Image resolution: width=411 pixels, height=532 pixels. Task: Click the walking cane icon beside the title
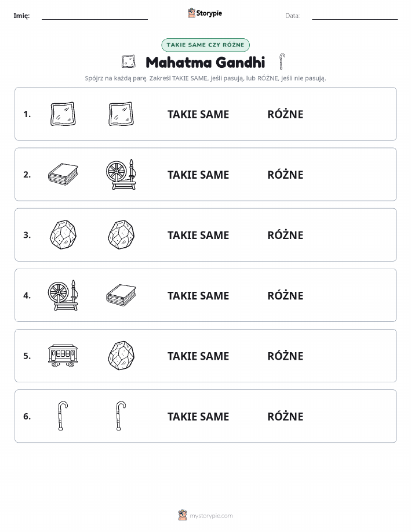[282, 61]
